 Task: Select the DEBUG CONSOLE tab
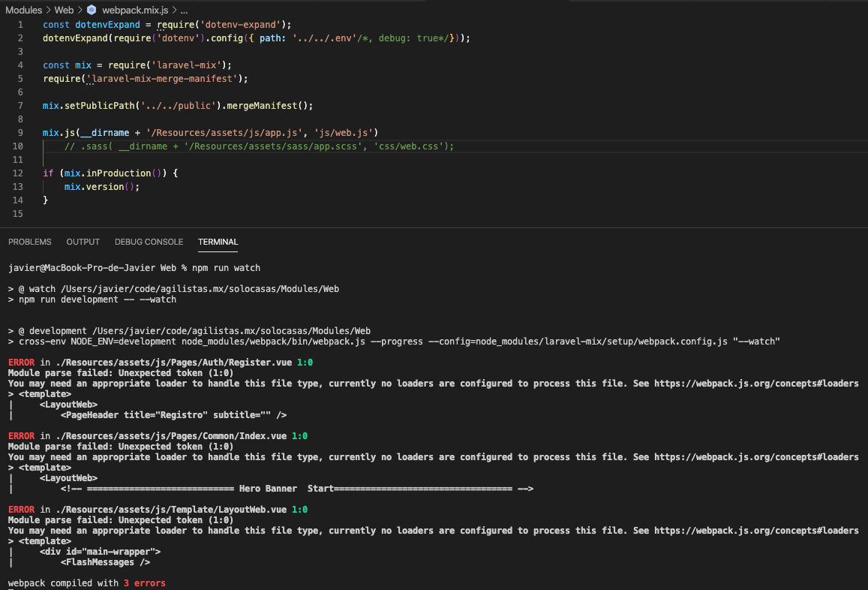click(149, 242)
